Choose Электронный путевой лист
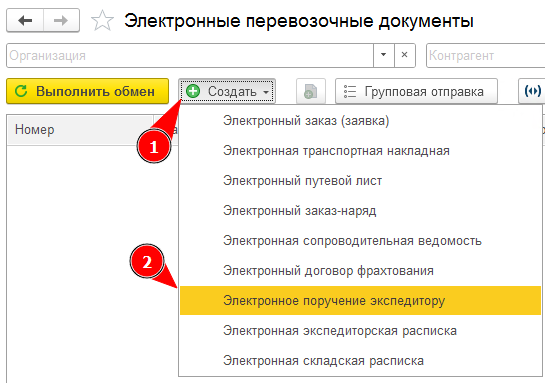 pos(360,181)
